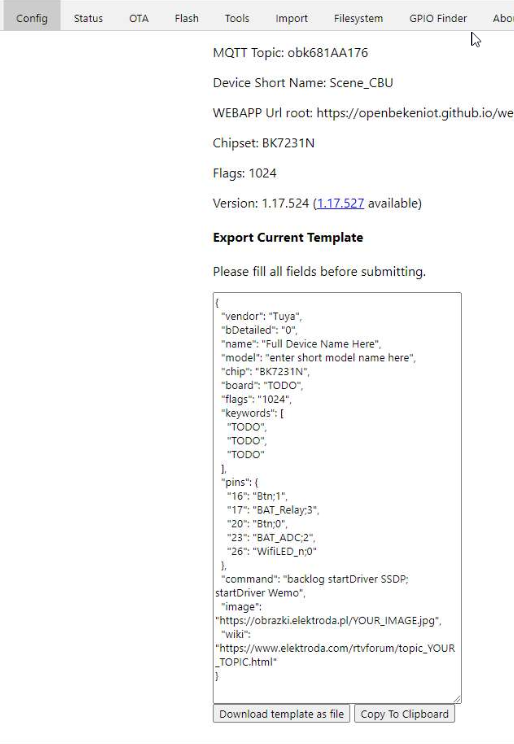Click Download template as file button
Screen dimensions: 514x744
pyautogui.click(x=281, y=714)
